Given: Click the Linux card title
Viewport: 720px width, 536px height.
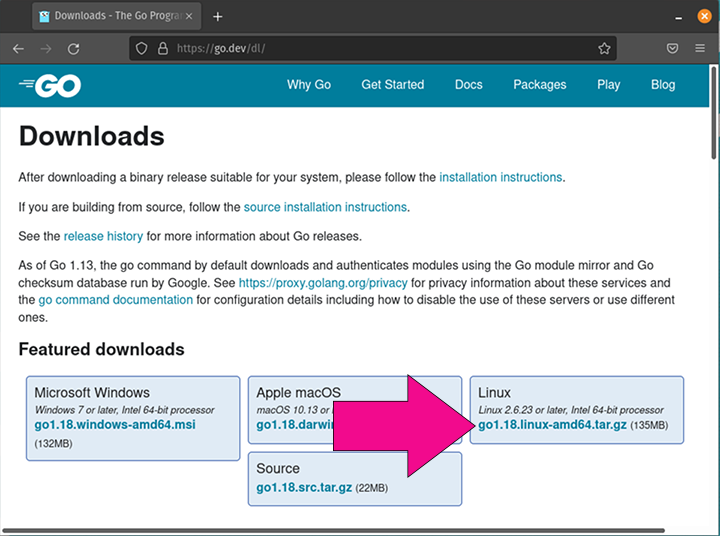Looking at the screenshot, I should (494, 393).
